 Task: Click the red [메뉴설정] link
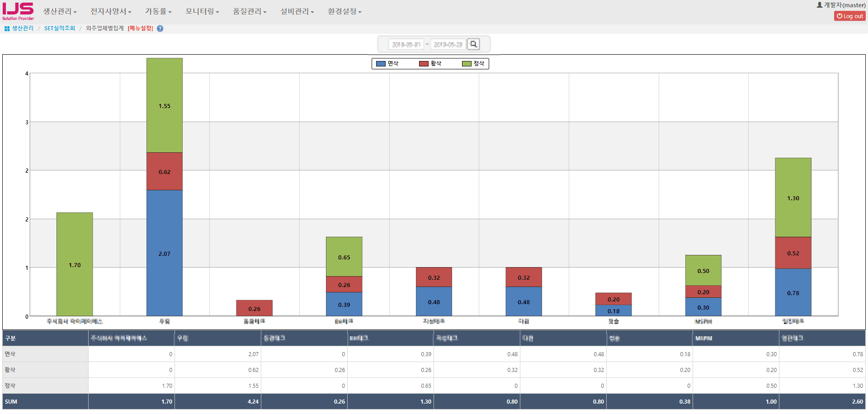coord(141,28)
